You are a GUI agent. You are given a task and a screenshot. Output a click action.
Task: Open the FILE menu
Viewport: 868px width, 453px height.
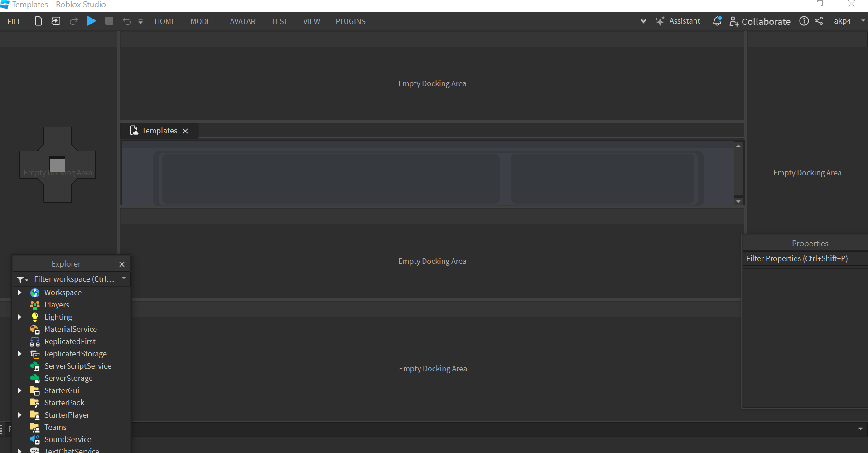[x=14, y=21]
